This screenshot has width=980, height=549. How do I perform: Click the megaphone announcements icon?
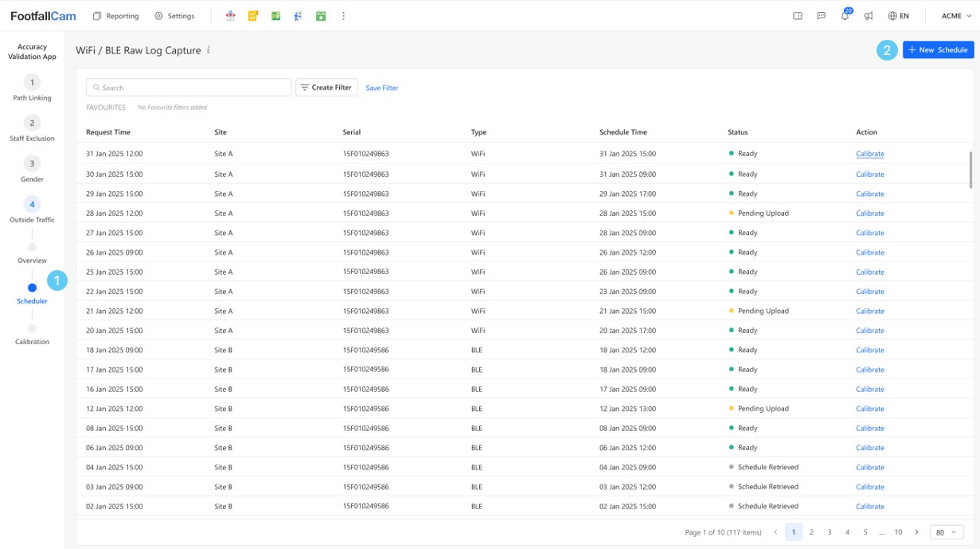coord(869,16)
